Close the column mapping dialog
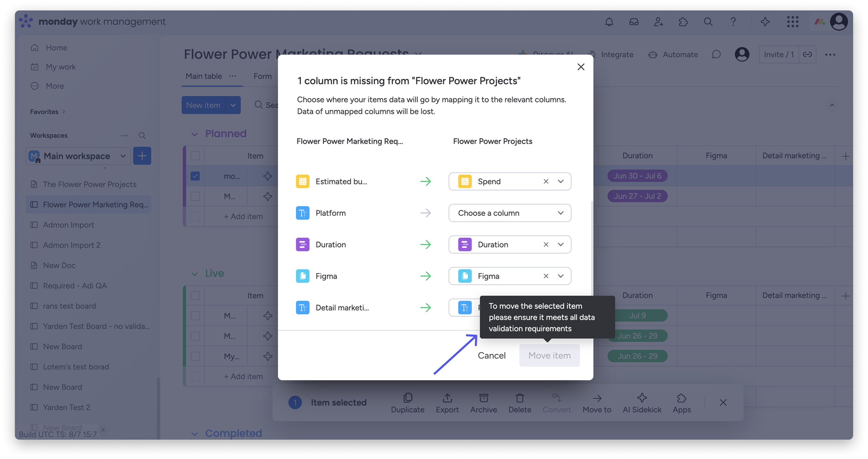 [581, 67]
